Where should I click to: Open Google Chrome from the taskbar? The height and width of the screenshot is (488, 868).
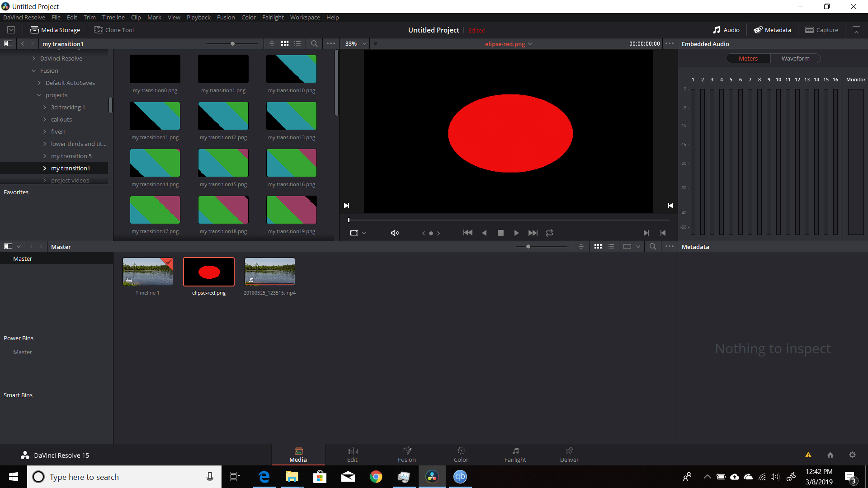point(376,477)
